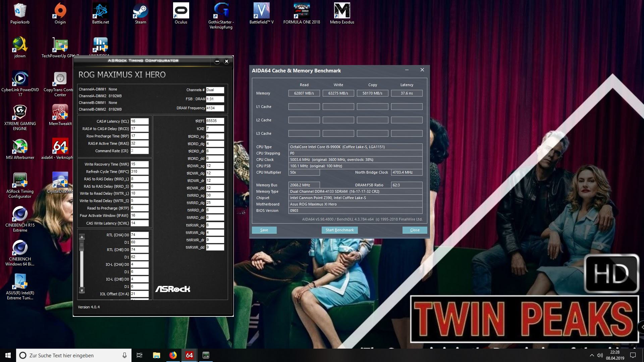Open the GothicStarter Verknüpfung shortcut
Viewport: 644px width, 362px height.
click(221, 16)
